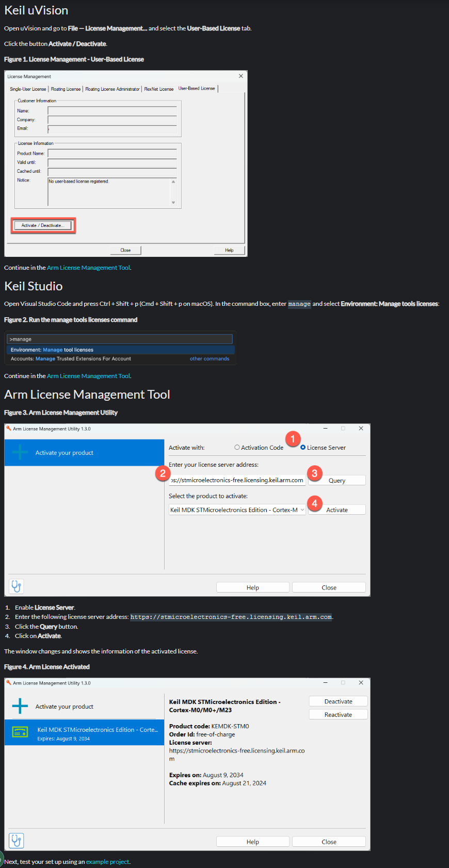Select the Activation Code radio button
449x868 pixels.
click(x=237, y=448)
